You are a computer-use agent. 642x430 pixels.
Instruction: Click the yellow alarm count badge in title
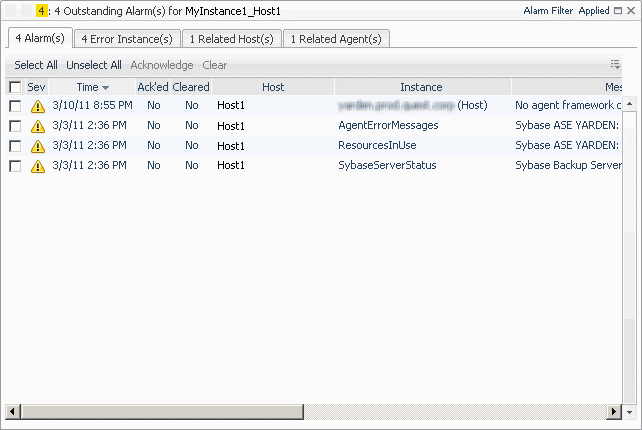[39, 11]
